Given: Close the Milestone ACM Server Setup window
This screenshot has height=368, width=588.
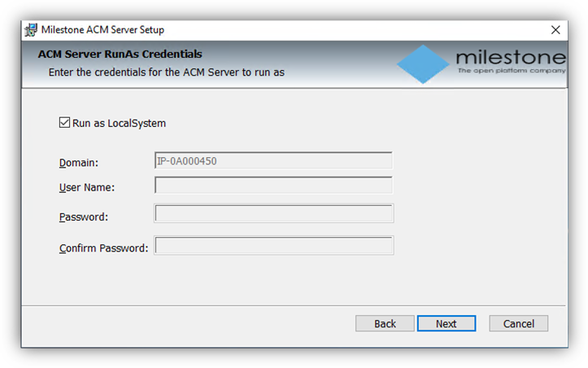Looking at the screenshot, I should click(x=555, y=30).
